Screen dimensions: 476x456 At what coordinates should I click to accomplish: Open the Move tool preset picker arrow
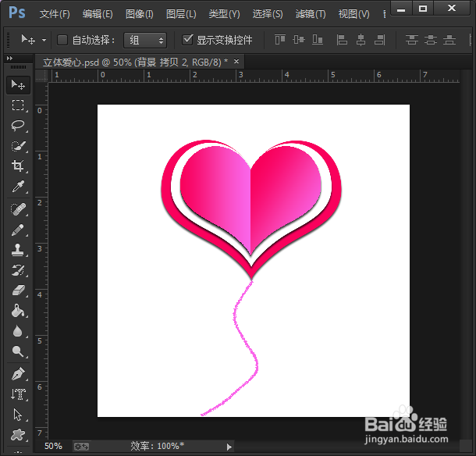click(44, 40)
